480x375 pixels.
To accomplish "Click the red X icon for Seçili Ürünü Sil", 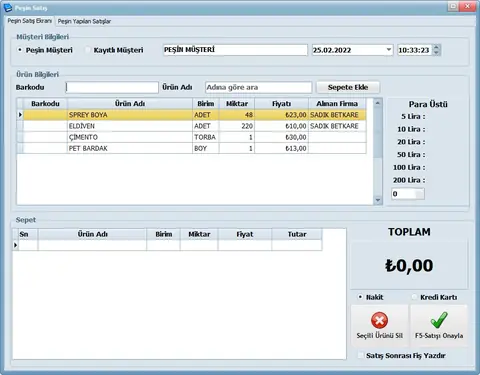I will [x=379, y=320].
